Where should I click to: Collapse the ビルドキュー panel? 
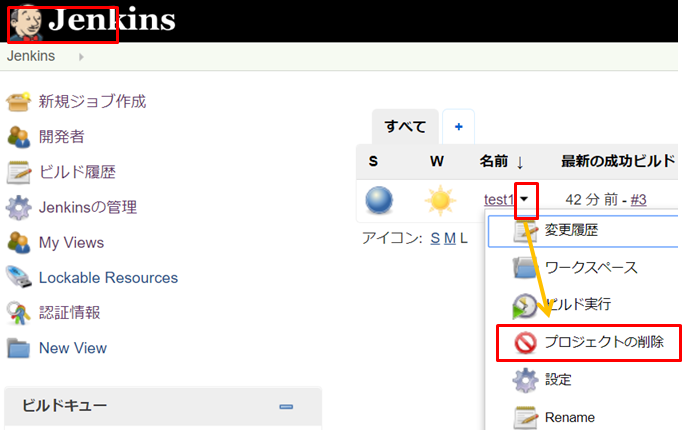(x=286, y=407)
